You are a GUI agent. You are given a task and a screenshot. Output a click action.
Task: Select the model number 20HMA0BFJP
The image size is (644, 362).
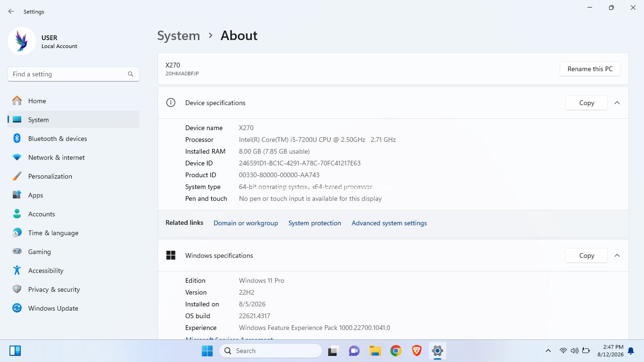(182, 74)
